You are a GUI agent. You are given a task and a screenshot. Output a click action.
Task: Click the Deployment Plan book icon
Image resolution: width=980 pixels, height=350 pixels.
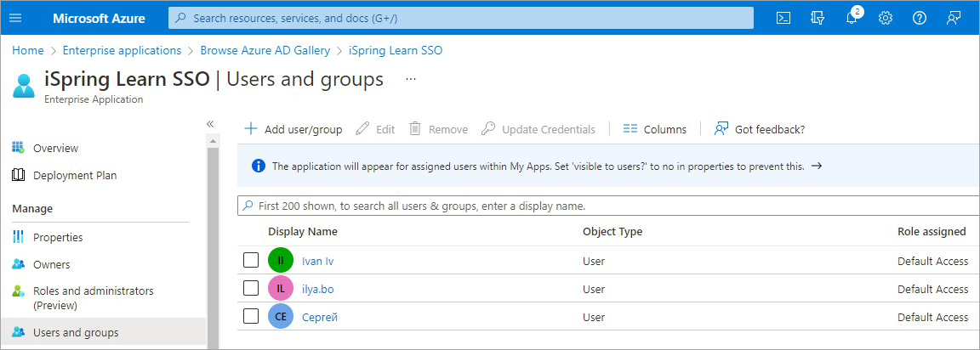pyautogui.click(x=18, y=175)
